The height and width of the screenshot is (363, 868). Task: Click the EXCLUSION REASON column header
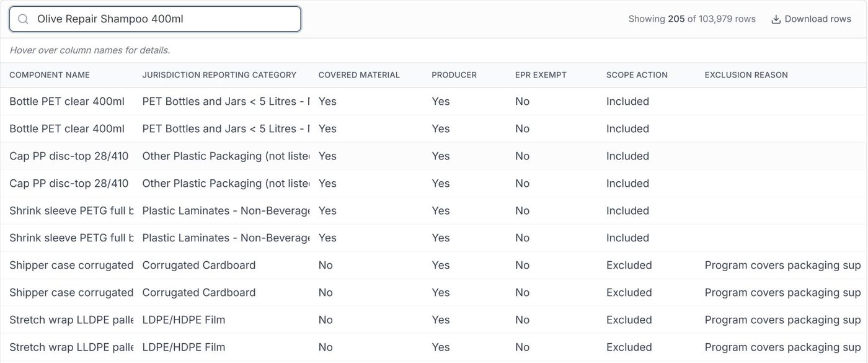click(746, 75)
